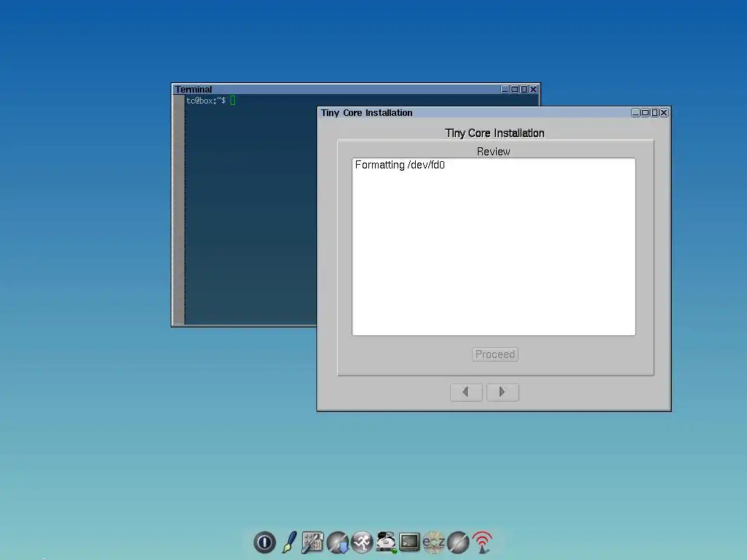Launch the Terminal dock icon
Viewport: 747px width, 560px height.
point(409,542)
